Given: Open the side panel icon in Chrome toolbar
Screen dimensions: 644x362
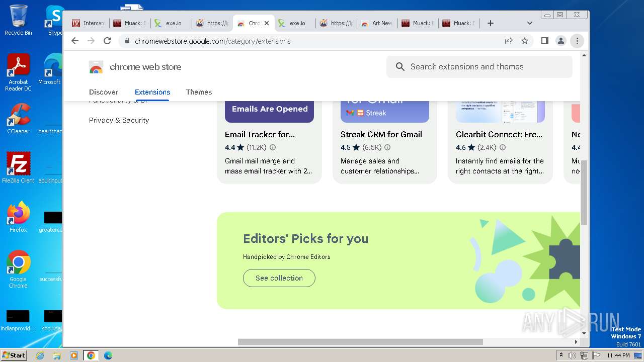Looking at the screenshot, I should click(544, 41).
